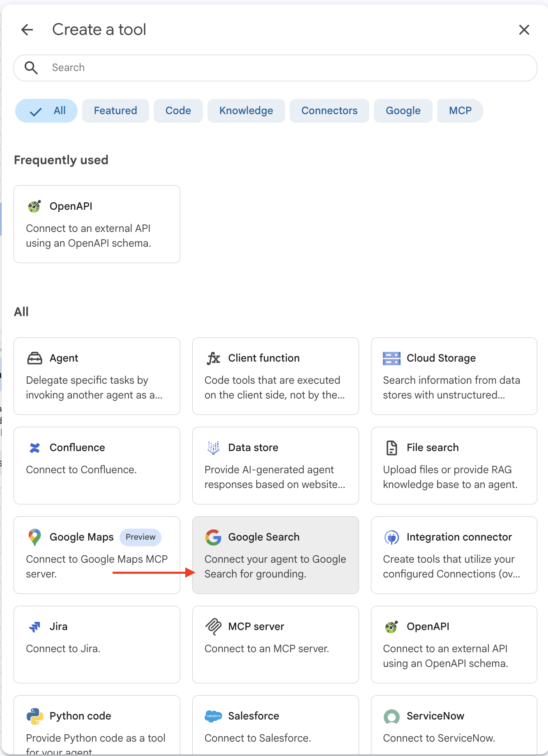Select the MCP filter chip

(460, 111)
